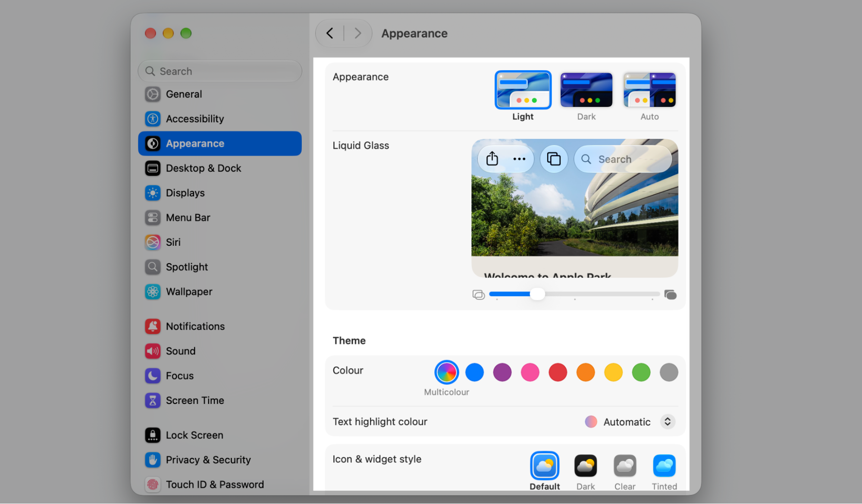Select the graphite grey theme colour swatch
862x504 pixels.
point(669,372)
